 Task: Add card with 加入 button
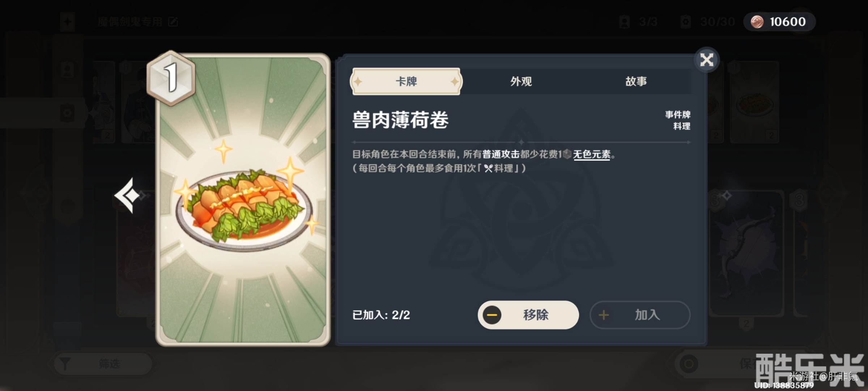[x=640, y=315]
